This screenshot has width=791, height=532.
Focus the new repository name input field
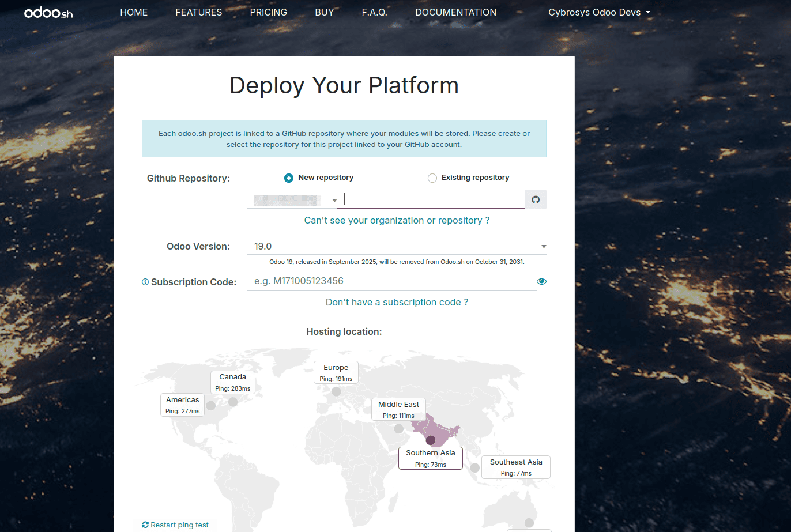pos(431,199)
